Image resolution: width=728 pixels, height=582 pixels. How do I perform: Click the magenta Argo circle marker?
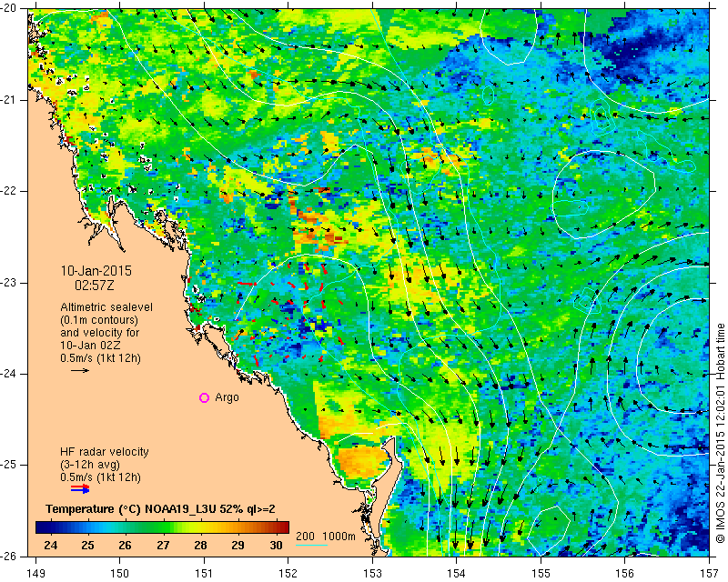click(204, 397)
